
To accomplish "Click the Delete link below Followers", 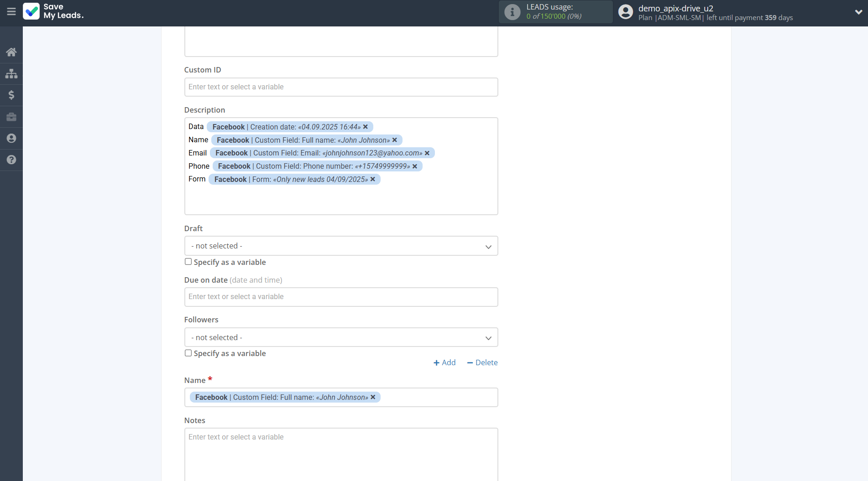I will tap(482, 362).
